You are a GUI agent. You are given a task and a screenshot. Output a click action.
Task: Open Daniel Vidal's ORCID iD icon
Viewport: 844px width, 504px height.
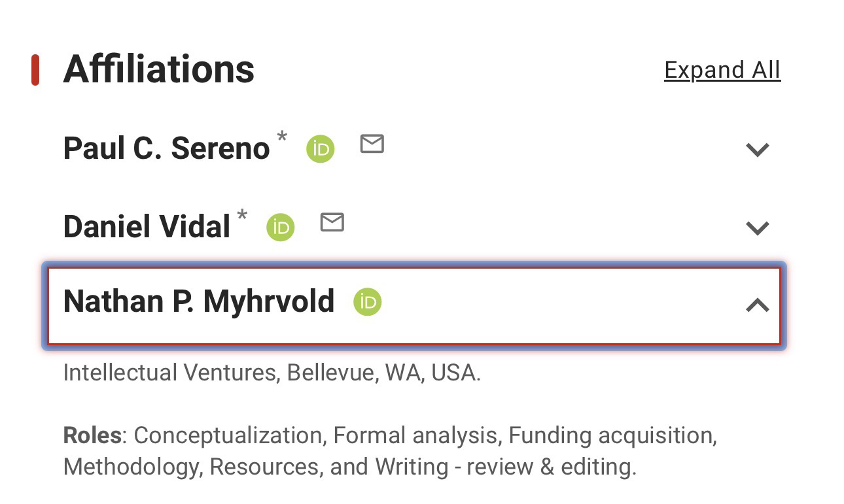tap(281, 227)
